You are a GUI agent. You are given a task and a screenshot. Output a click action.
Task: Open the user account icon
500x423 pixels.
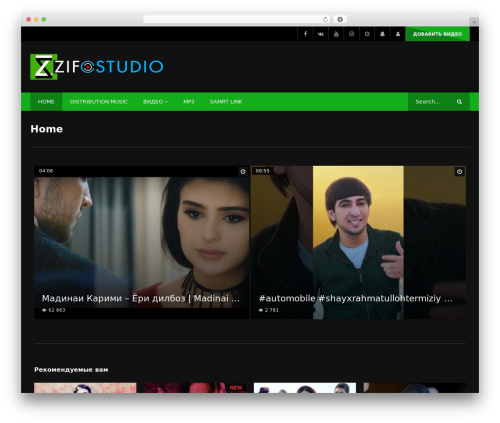point(398,34)
